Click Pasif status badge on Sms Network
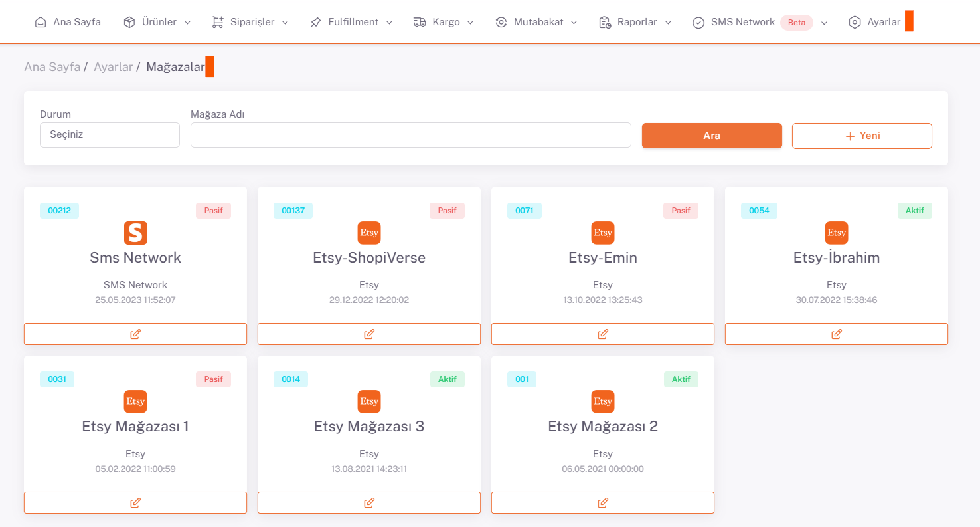980x527 pixels. (213, 211)
